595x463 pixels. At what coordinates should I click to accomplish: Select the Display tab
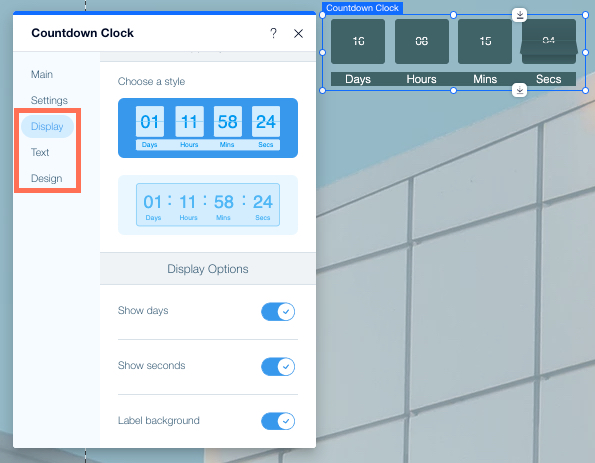coord(47,126)
